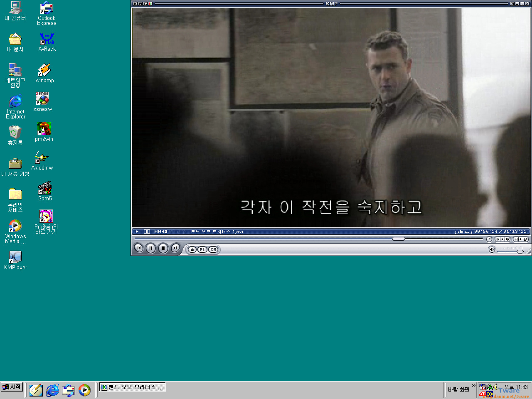
Task: Click the elapsed time display 00:56:14
Action: tap(485, 232)
